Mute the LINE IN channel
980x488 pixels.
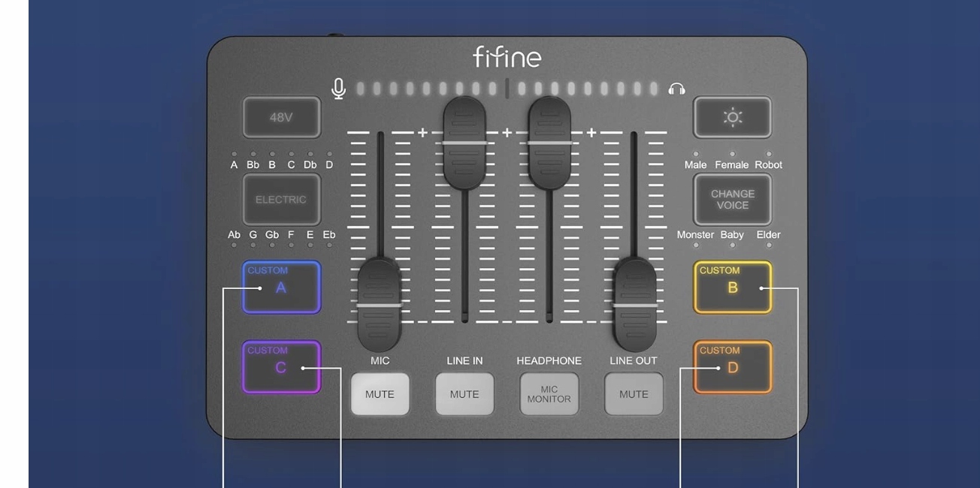(464, 394)
